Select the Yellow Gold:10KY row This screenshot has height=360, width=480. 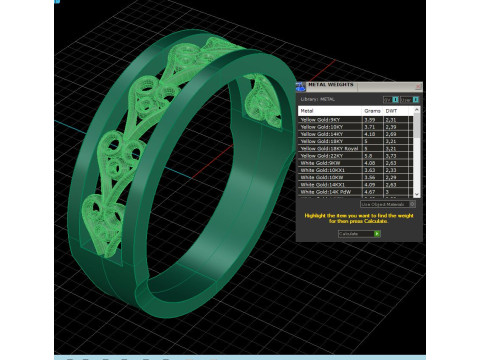(x=356, y=127)
